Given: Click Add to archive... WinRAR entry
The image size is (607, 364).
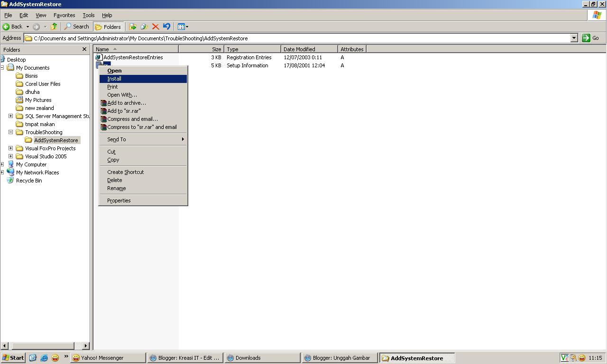Looking at the screenshot, I should [143, 103].
